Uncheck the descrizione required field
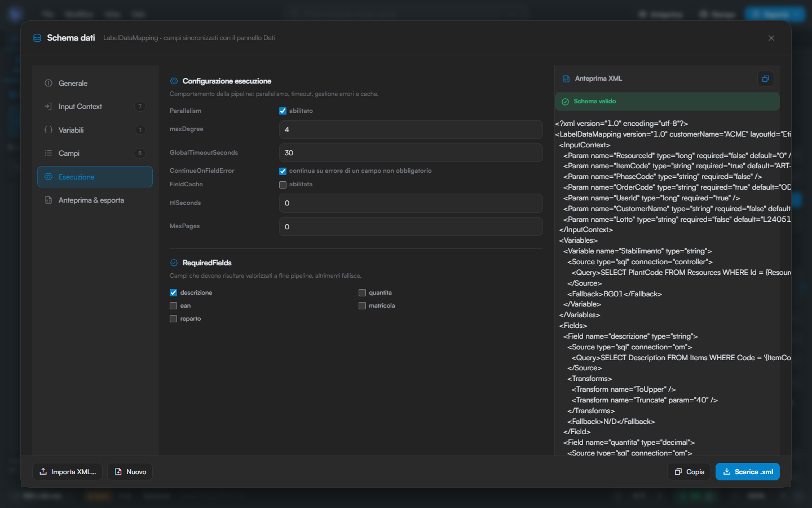Image resolution: width=812 pixels, height=508 pixels. point(174,293)
